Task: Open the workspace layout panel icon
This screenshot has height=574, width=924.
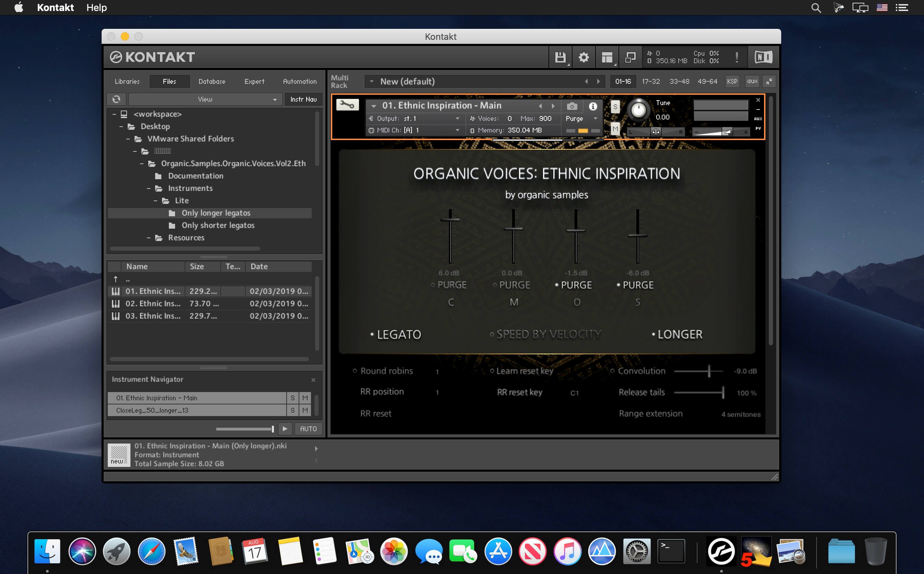Action: (x=607, y=57)
